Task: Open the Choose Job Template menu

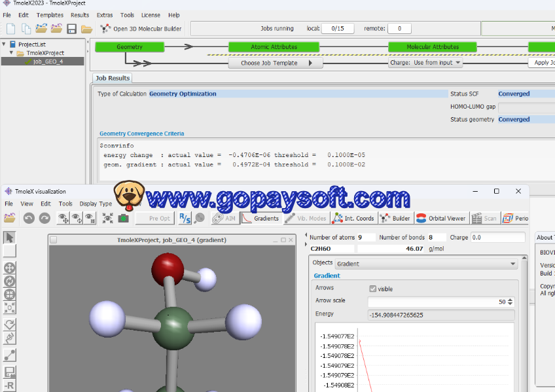Action: click(x=276, y=63)
